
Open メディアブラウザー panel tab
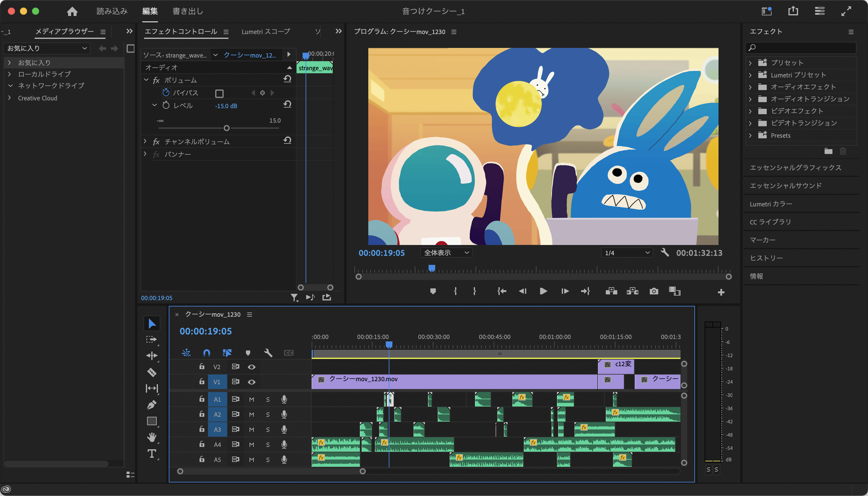click(x=65, y=31)
